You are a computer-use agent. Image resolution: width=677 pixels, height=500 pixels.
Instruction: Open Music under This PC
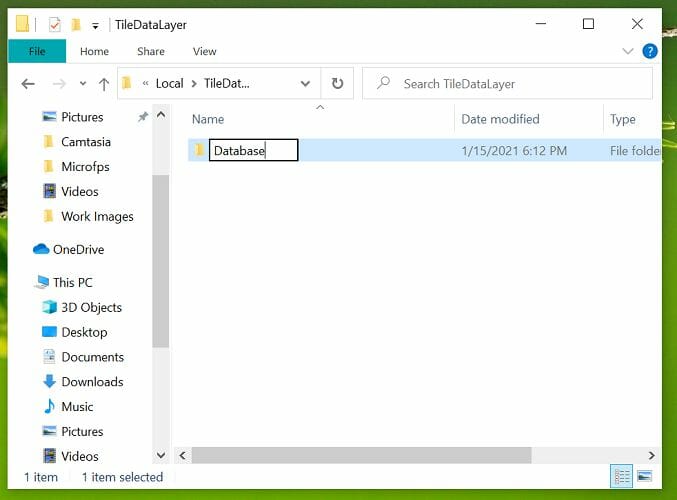click(x=77, y=407)
